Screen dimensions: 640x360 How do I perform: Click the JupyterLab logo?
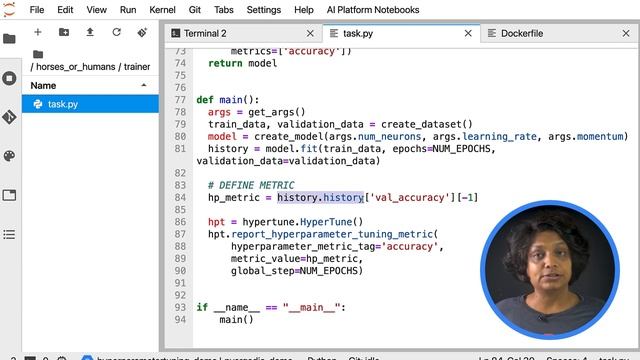(8, 9)
